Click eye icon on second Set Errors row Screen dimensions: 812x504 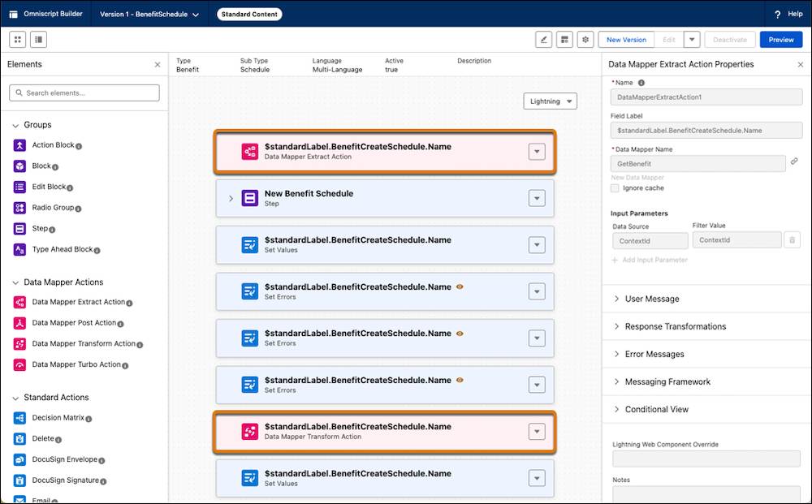click(460, 334)
